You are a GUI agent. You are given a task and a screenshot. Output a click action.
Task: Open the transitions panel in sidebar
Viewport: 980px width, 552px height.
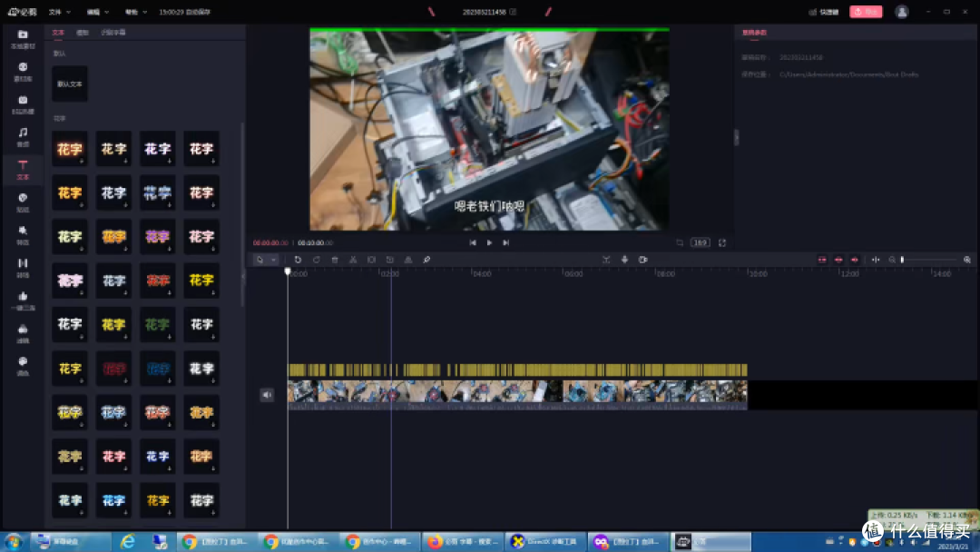pyautogui.click(x=23, y=268)
